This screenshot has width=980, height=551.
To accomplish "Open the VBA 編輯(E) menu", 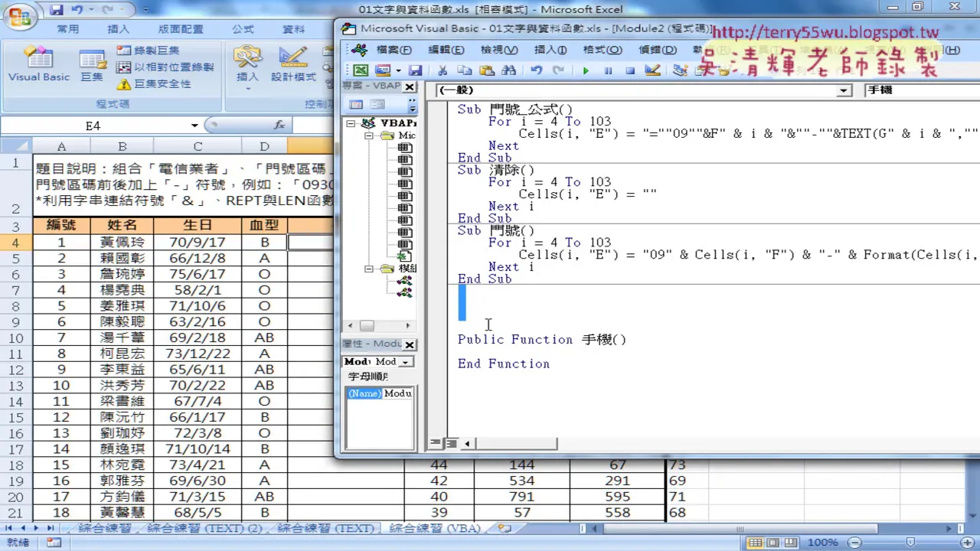I will click(446, 50).
